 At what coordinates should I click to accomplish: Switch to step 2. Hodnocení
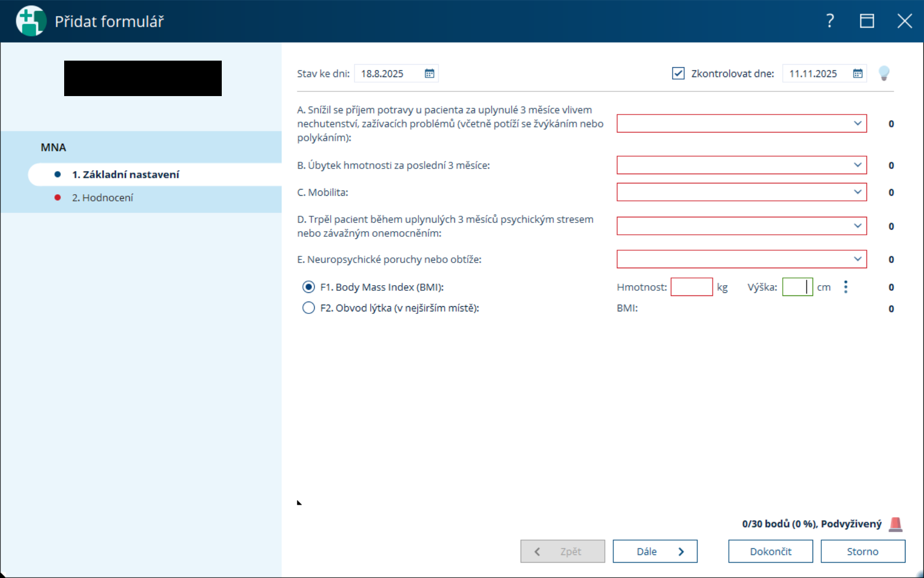tap(155, 198)
